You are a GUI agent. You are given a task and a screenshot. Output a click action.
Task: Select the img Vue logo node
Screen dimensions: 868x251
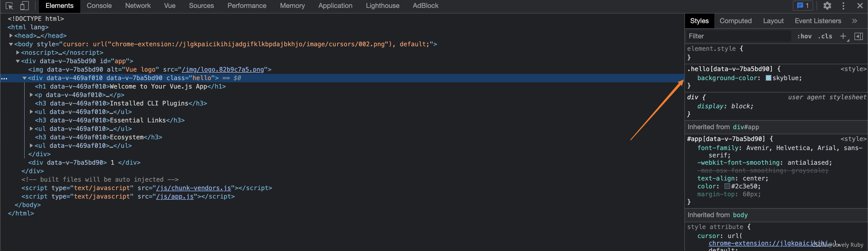pyautogui.click(x=150, y=70)
